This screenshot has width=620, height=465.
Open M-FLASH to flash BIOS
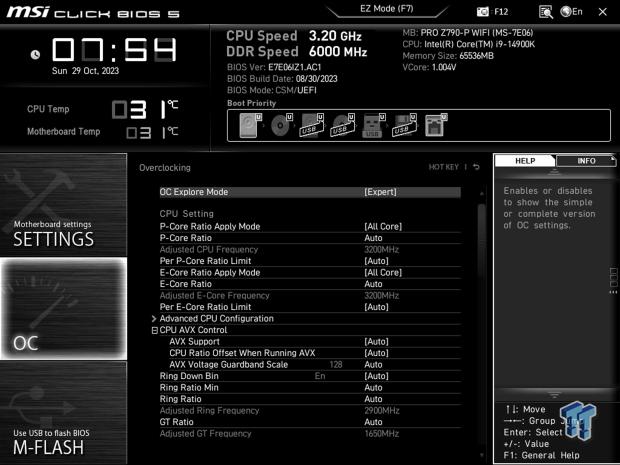point(63,413)
